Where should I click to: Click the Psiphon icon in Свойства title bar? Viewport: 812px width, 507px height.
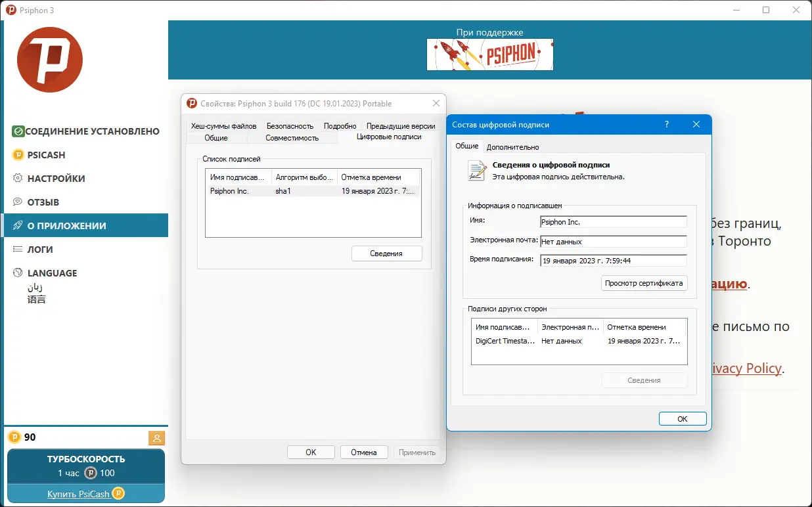(192, 103)
